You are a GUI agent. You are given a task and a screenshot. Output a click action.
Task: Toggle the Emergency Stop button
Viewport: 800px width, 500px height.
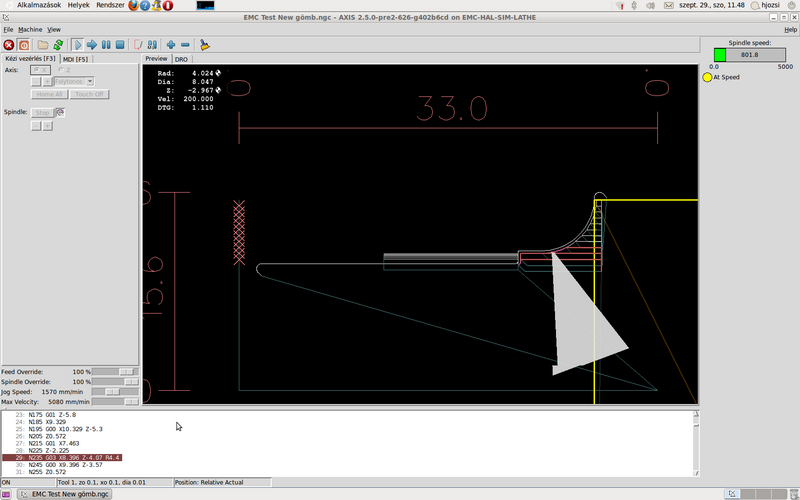pyautogui.click(x=9, y=45)
